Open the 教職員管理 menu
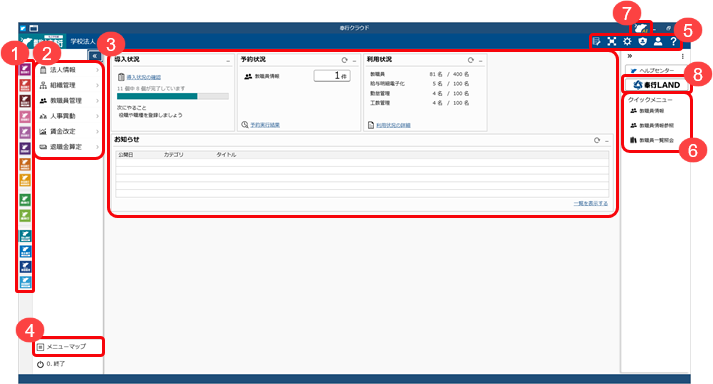The height and width of the screenshot is (384, 713). (69, 101)
